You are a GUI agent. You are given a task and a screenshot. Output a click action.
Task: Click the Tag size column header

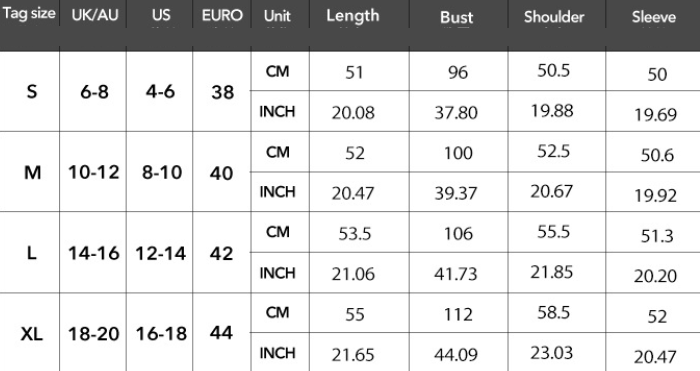(x=29, y=13)
